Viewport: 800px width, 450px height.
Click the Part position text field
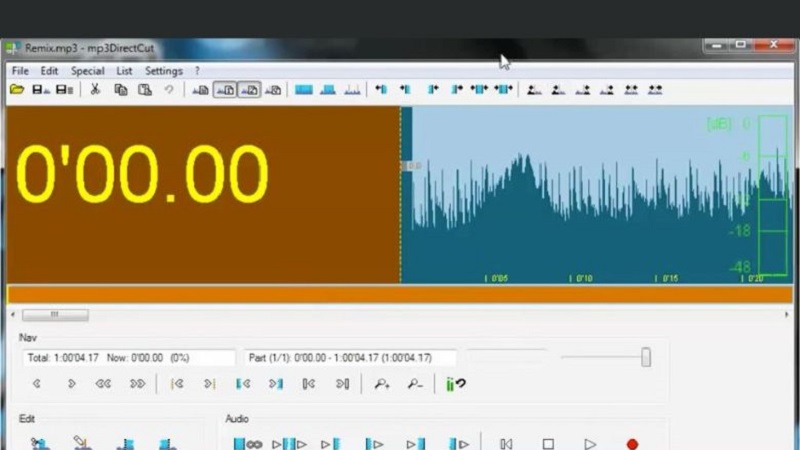tap(350, 358)
